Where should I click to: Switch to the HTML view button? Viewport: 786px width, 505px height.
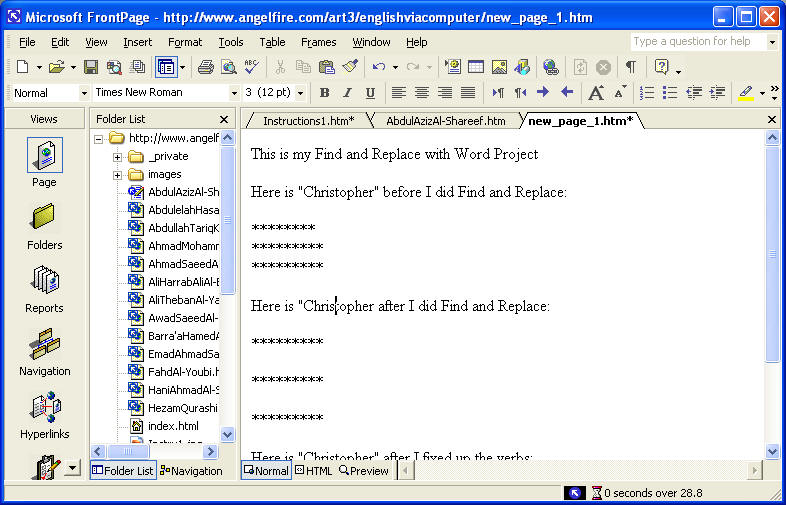314,471
